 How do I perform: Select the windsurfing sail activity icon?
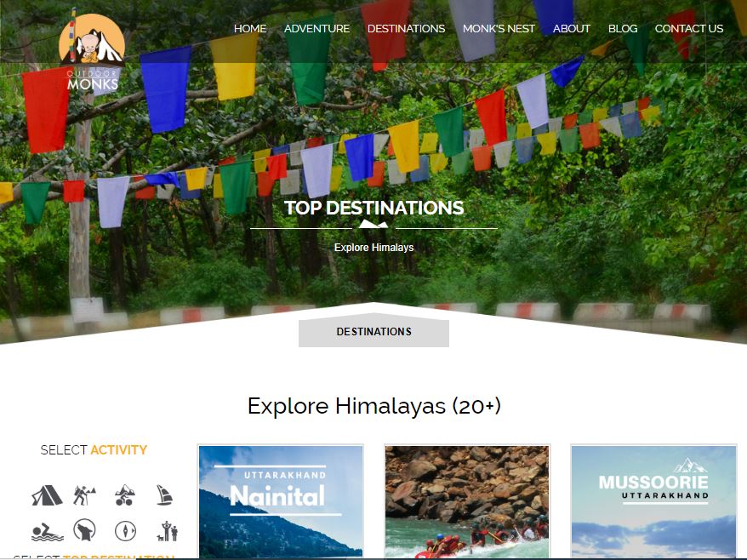pos(165,494)
